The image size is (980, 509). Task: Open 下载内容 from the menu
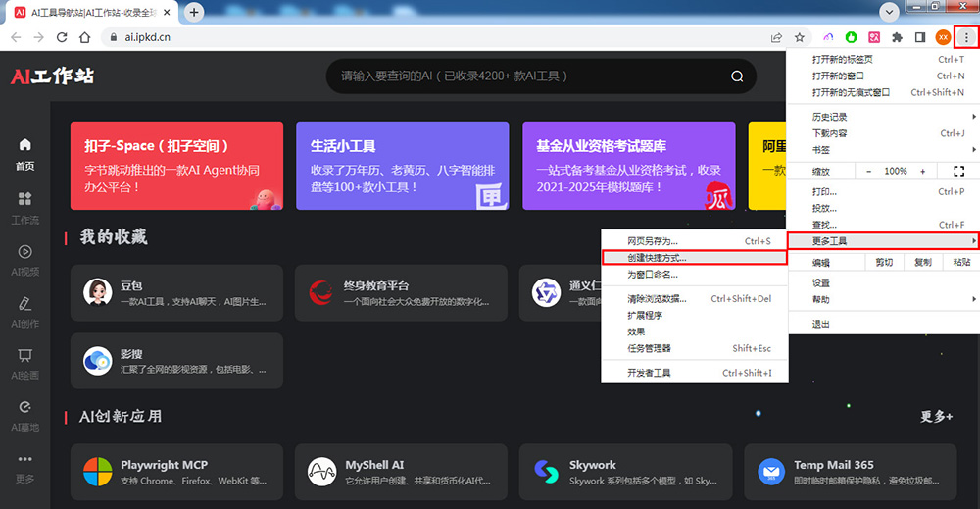click(883, 133)
